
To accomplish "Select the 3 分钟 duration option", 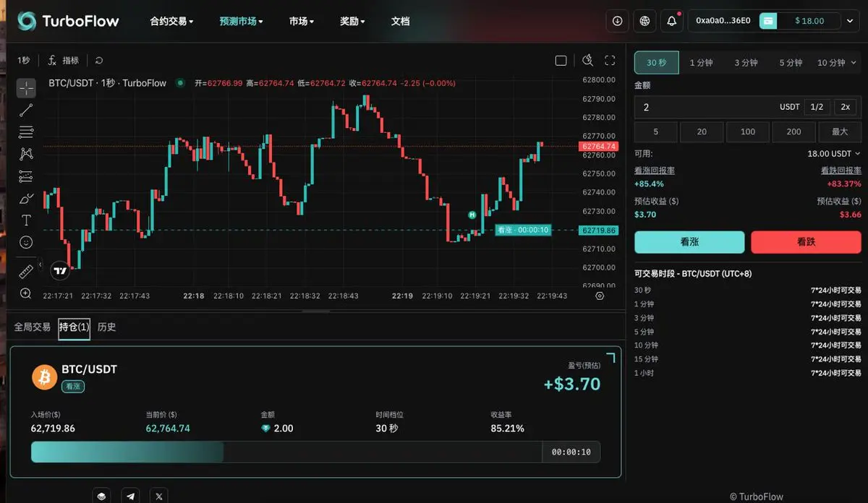I will [x=746, y=63].
